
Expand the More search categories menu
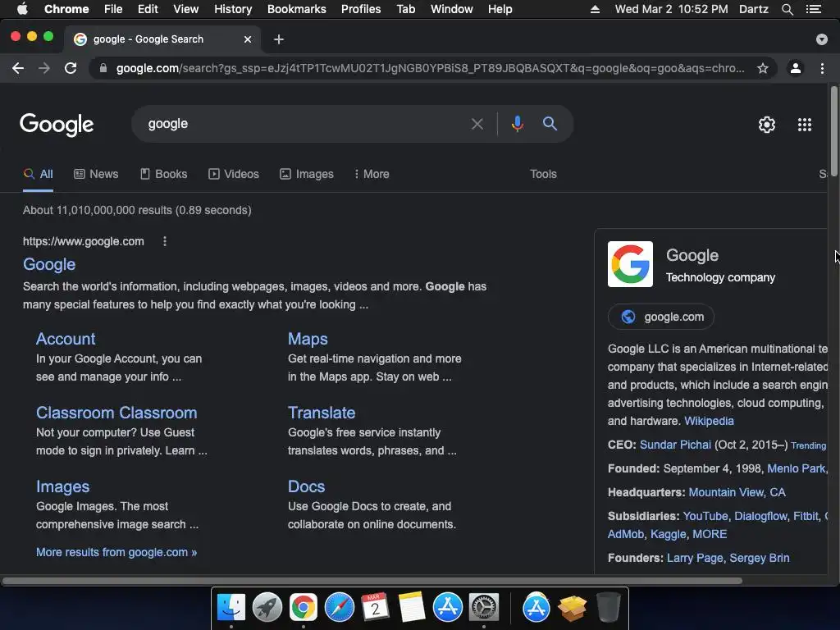click(x=372, y=174)
